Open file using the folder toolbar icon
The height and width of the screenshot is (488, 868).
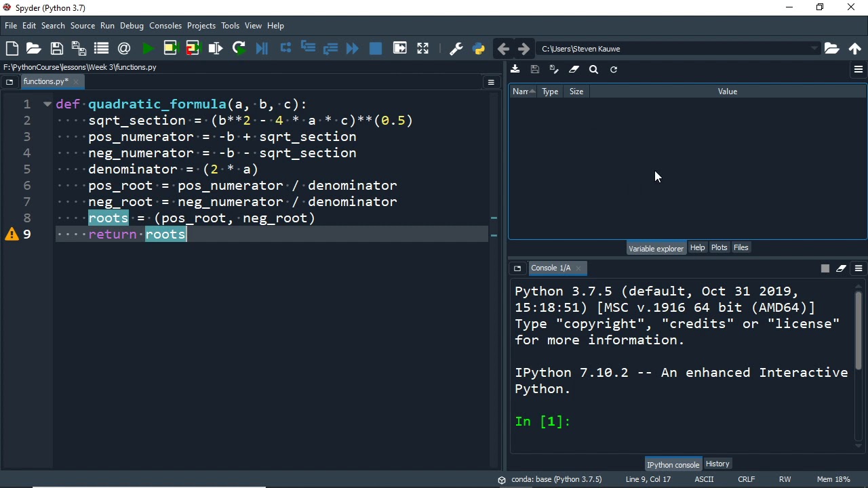34,49
